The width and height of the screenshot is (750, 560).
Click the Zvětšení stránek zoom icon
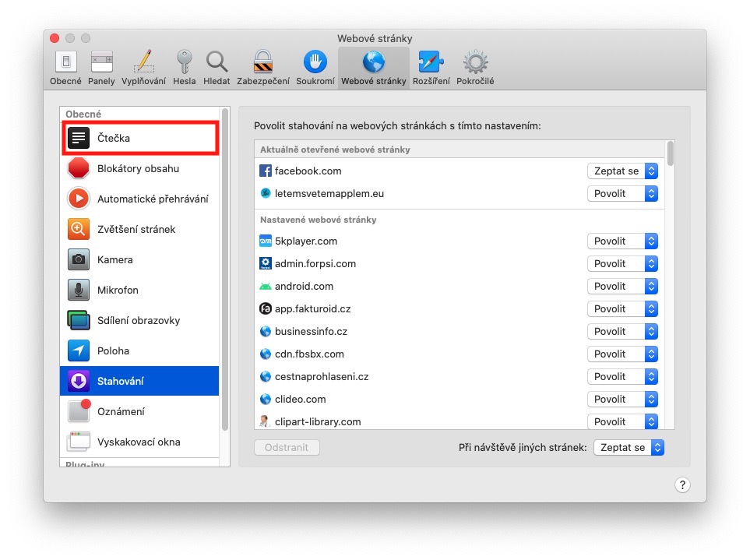[79, 229]
